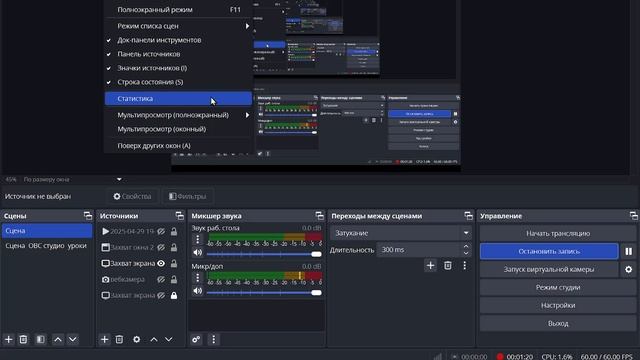Mute Звук раб. стола speaker icon
640x360 pixels.
click(x=198, y=253)
